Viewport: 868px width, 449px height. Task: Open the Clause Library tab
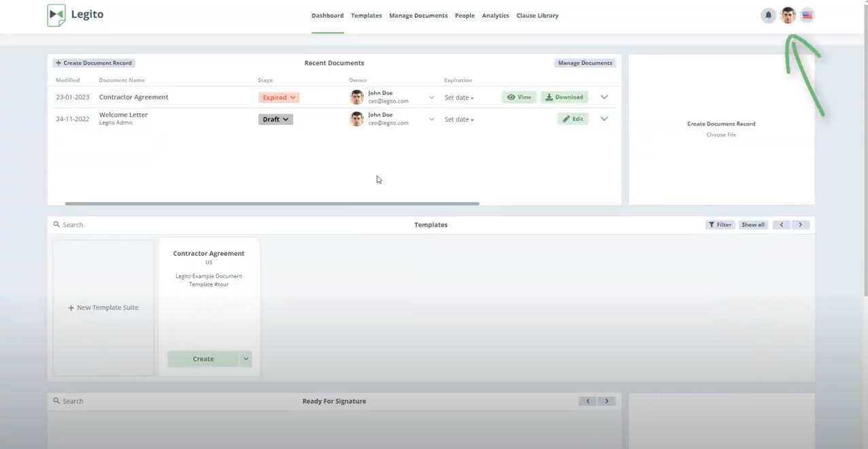[x=537, y=16]
